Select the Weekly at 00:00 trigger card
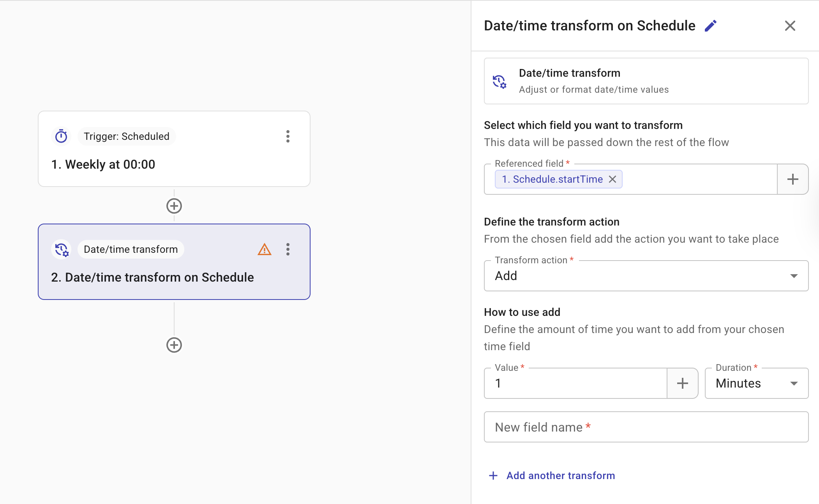The height and width of the screenshot is (504, 819). click(x=174, y=165)
